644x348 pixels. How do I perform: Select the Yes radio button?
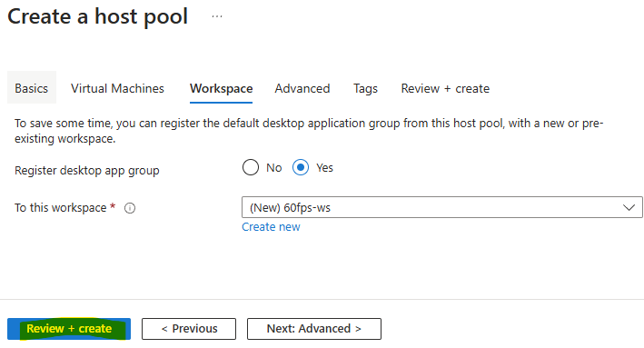(x=301, y=167)
